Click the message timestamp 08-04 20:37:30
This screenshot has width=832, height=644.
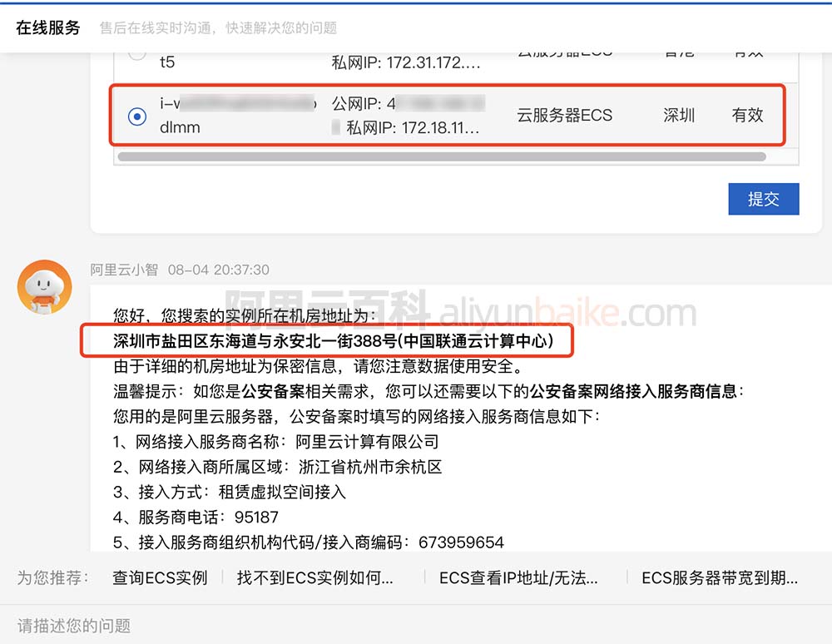click(219, 270)
